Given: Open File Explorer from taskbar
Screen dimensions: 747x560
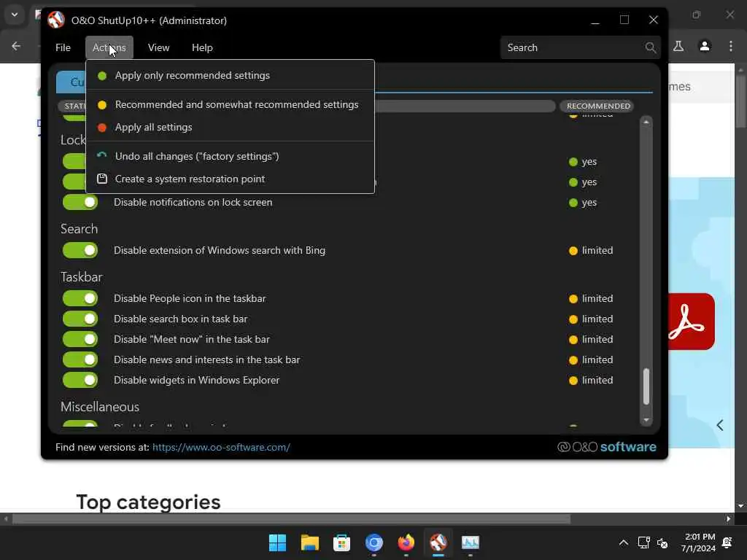Looking at the screenshot, I should click(309, 542).
